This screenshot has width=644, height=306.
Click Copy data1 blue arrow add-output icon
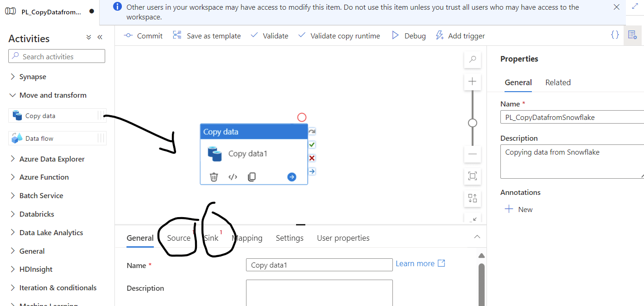(x=291, y=177)
